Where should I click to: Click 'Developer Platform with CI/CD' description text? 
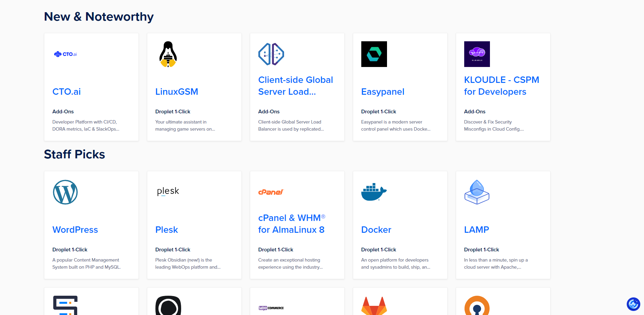[86, 126]
